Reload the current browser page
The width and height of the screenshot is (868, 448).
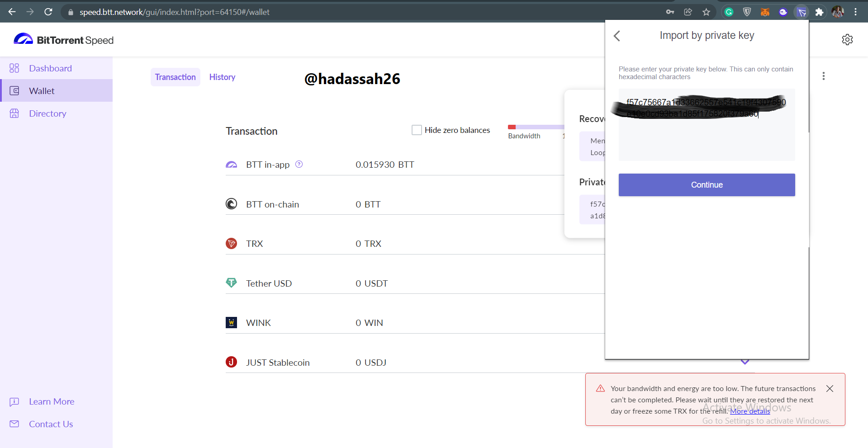(48, 12)
